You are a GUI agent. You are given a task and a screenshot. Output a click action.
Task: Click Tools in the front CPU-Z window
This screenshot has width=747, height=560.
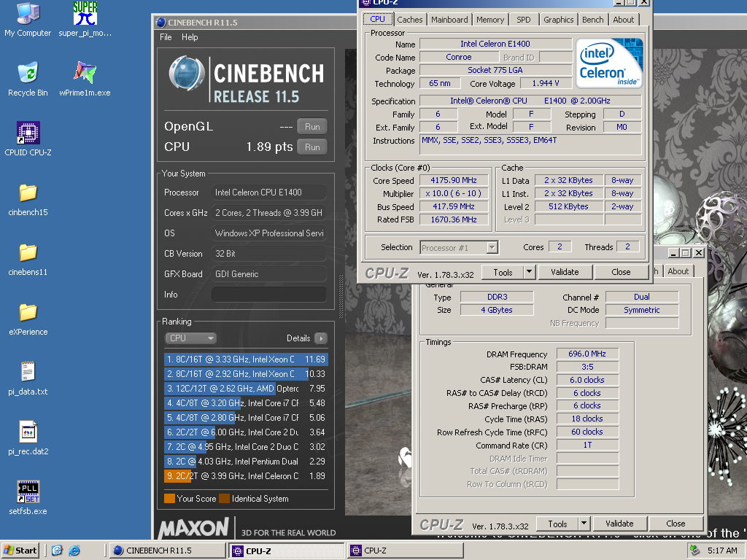(503, 273)
